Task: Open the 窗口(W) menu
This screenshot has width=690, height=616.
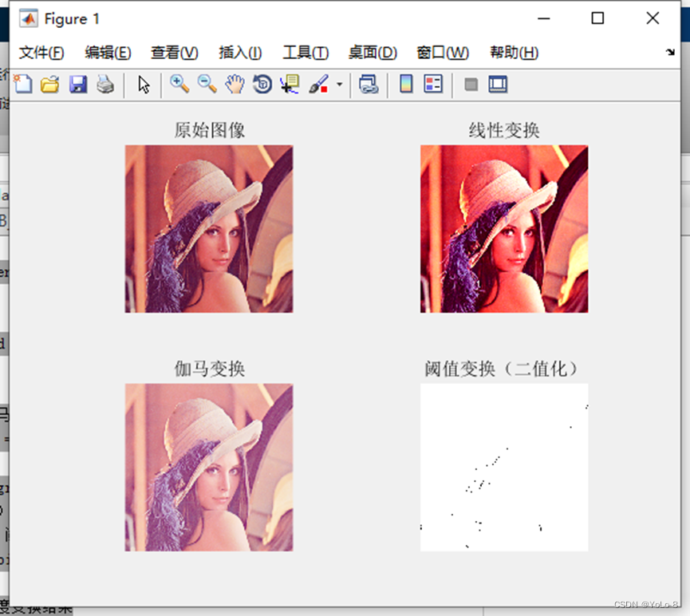Action: [443, 53]
